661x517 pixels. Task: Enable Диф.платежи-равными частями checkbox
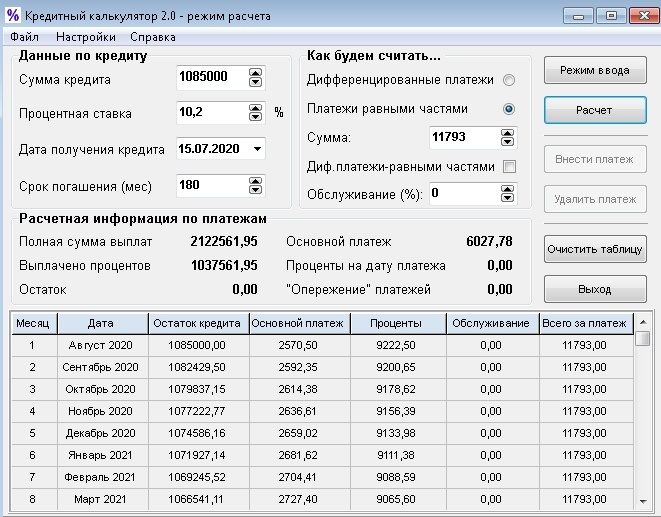[x=509, y=167]
